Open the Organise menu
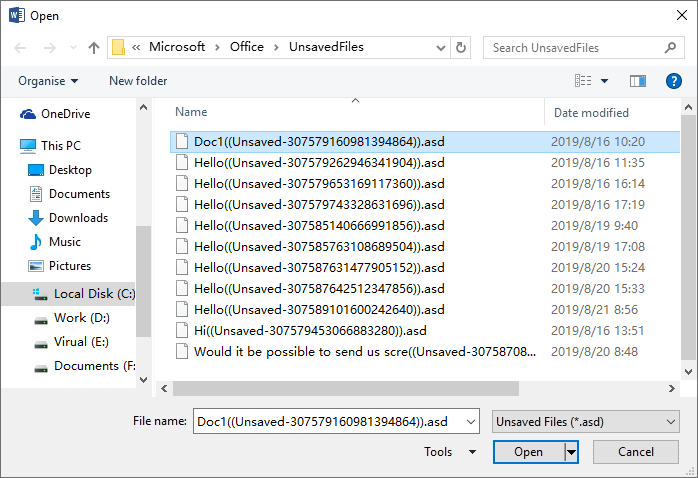 (x=48, y=81)
